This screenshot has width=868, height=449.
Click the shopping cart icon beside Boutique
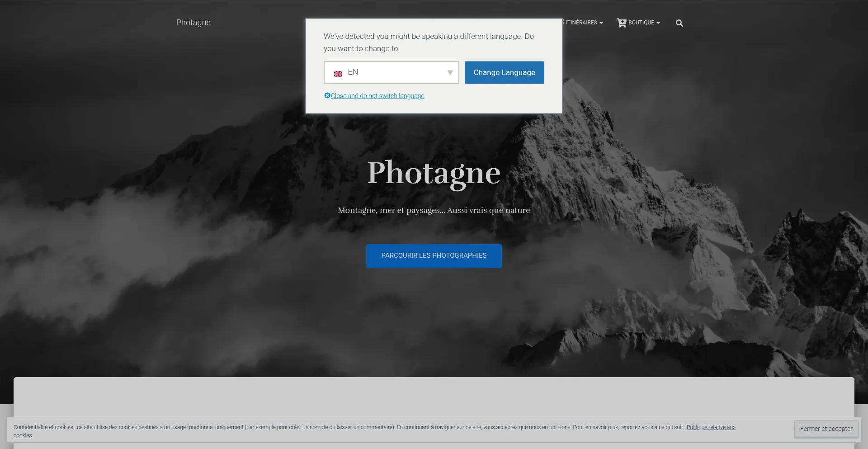(622, 23)
